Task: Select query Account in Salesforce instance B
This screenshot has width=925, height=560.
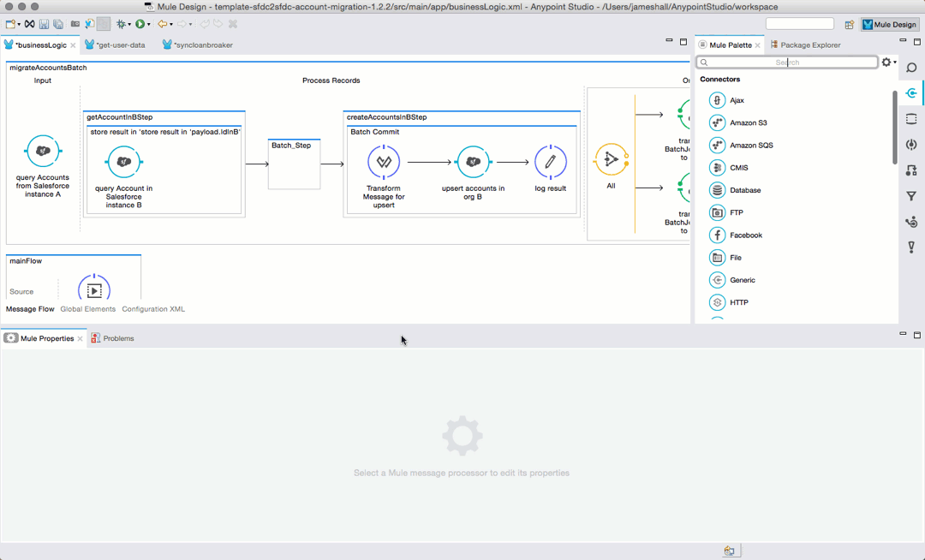Action: [x=124, y=162]
